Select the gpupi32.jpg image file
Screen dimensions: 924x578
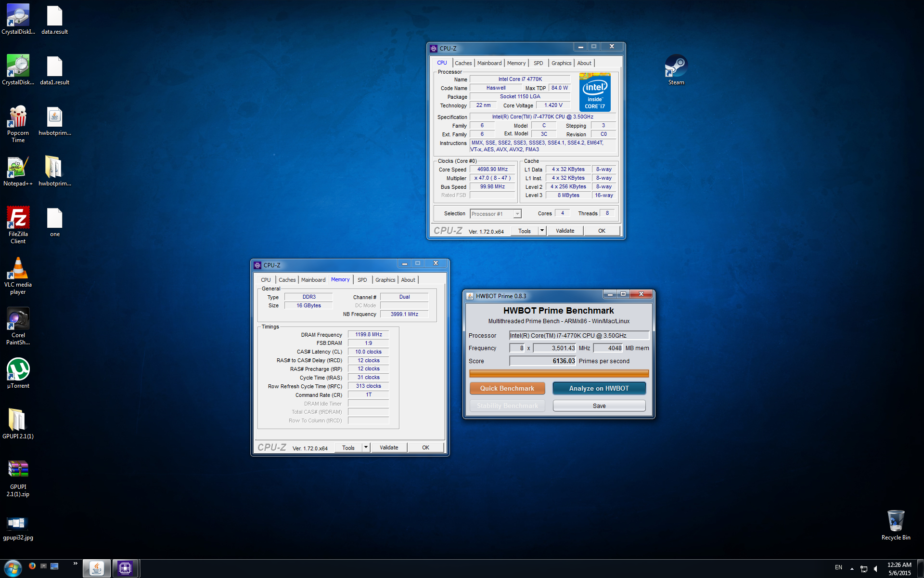pos(18,528)
